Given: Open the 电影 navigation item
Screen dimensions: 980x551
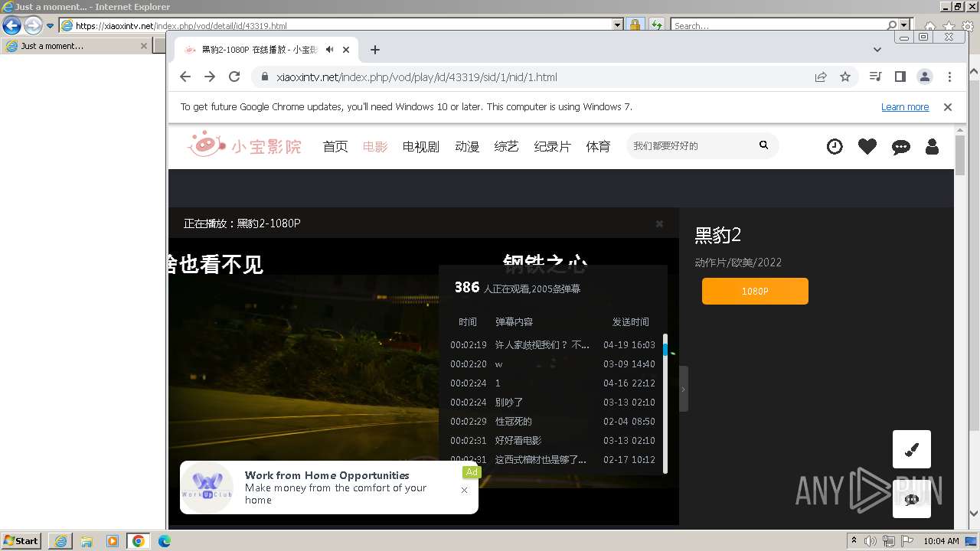Looking at the screenshot, I should 375,146.
